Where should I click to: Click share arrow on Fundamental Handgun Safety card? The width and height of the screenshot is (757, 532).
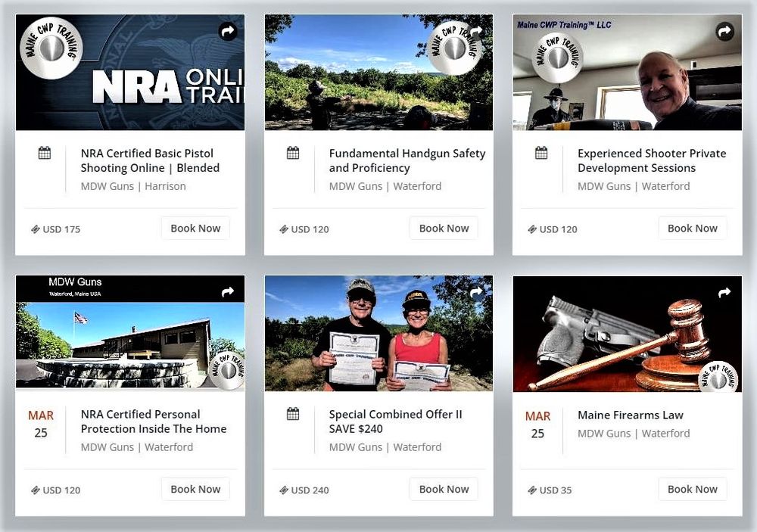tap(476, 31)
